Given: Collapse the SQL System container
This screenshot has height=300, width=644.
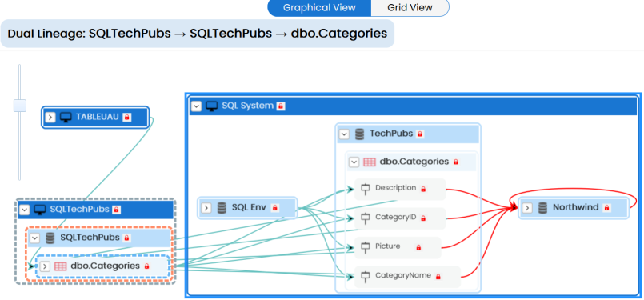Looking at the screenshot, I should click(x=196, y=106).
